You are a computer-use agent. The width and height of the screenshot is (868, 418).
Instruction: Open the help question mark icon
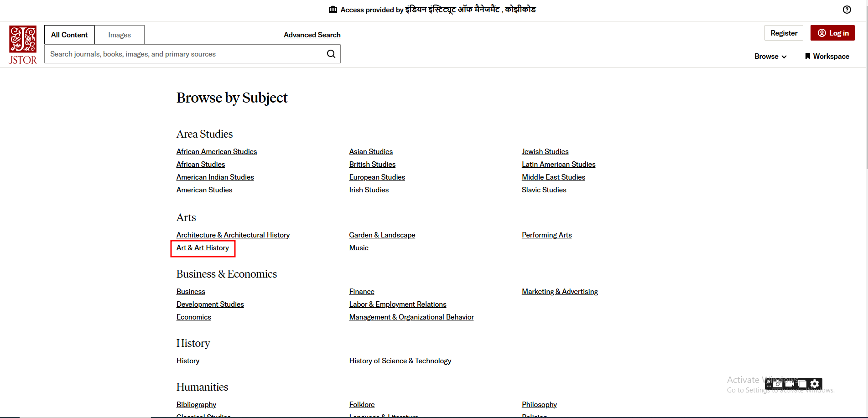847,10
